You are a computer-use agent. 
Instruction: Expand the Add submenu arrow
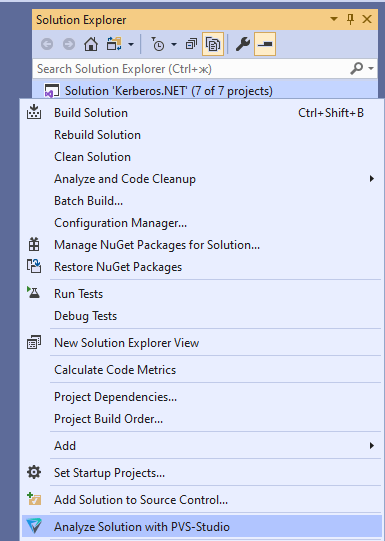pyautogui.click(x=372, y=445)
